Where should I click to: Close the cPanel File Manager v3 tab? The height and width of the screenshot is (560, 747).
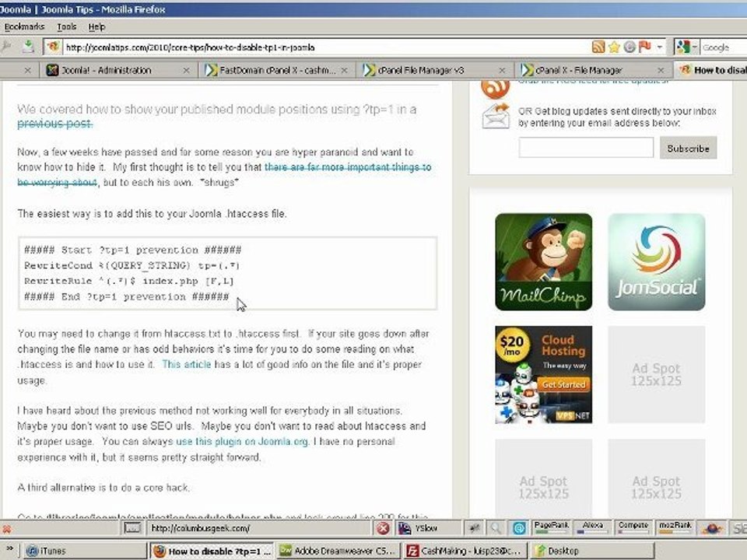pyautogui.click(x=502, y=71)
